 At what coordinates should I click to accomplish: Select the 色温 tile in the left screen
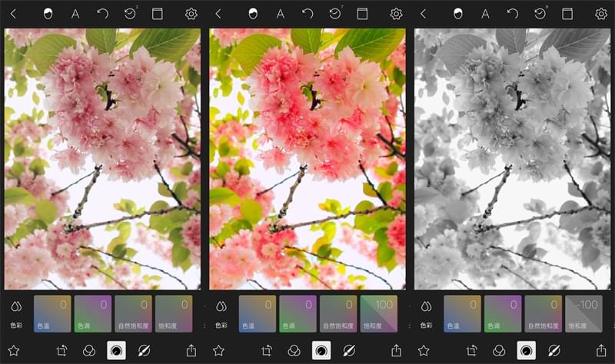[x=52, y=313]
